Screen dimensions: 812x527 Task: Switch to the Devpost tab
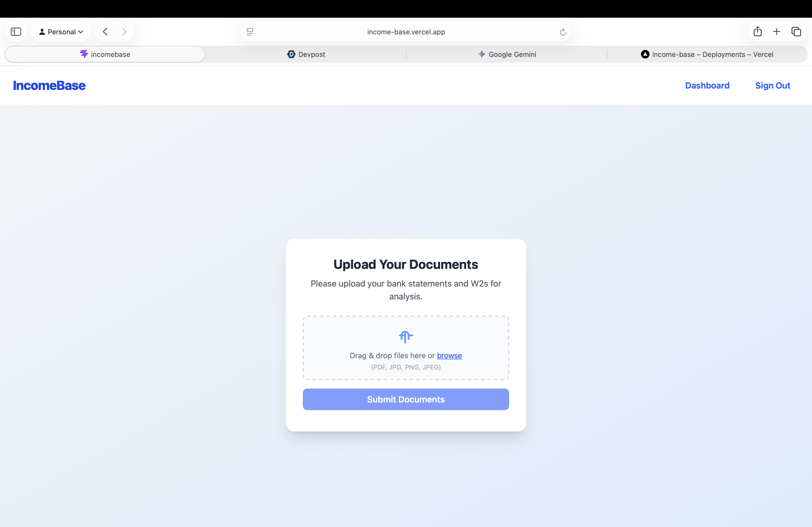pyautogui.click(x=306, y=54)
